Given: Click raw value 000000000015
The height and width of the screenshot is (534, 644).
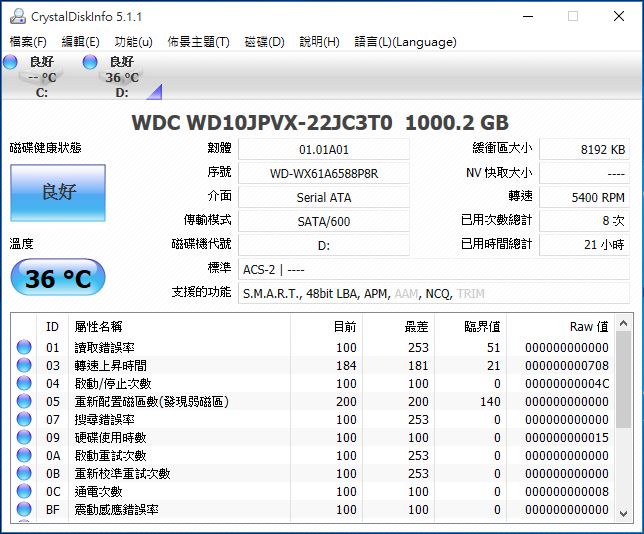Looking at the screenshot, I should tap(567, 438).
